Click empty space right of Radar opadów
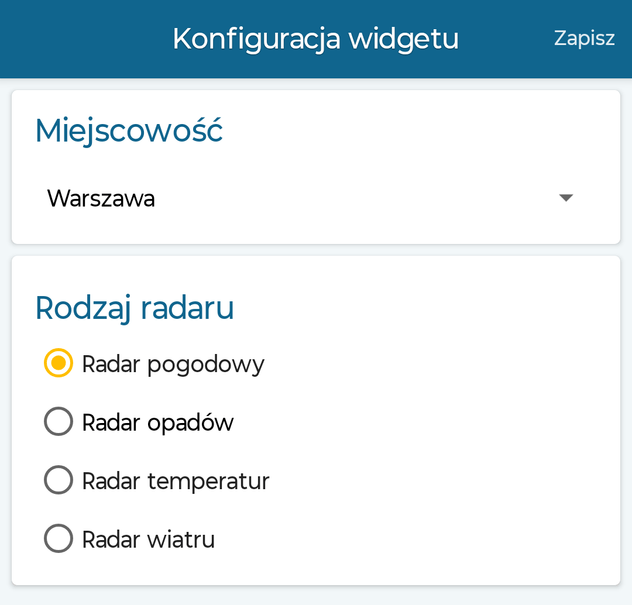The width and height of the screenshot is (632, 605). (x=419, y=422)
